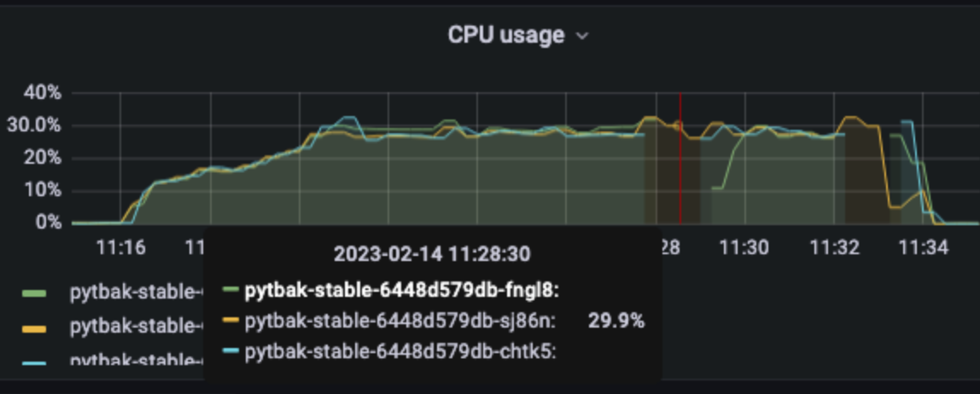
Task: Click the 30.0% y-axis label
Action: coord(34,125)
